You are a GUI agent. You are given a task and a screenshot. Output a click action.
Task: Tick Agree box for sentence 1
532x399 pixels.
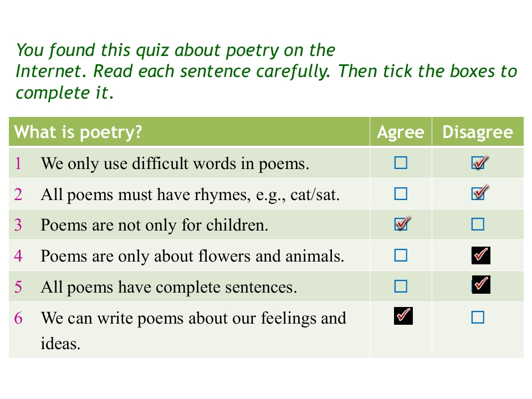(x=401, y=163)
